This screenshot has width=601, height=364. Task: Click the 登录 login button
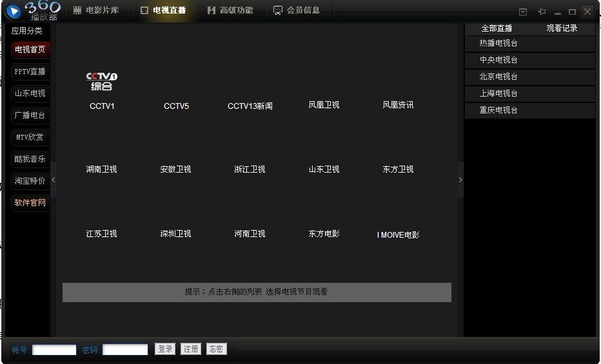tap(165, 349)
